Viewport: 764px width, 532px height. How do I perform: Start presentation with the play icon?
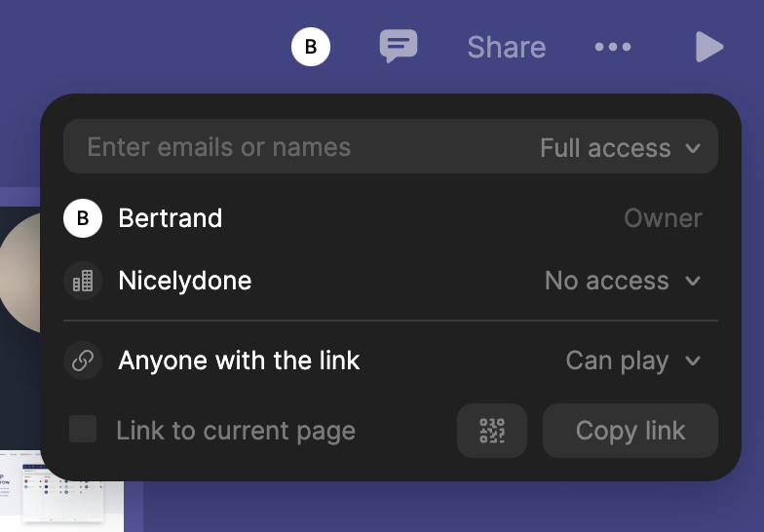point(709,47)
